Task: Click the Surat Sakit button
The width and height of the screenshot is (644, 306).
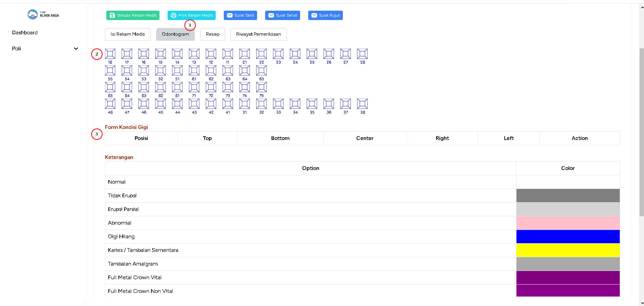Action: point(240,15)
